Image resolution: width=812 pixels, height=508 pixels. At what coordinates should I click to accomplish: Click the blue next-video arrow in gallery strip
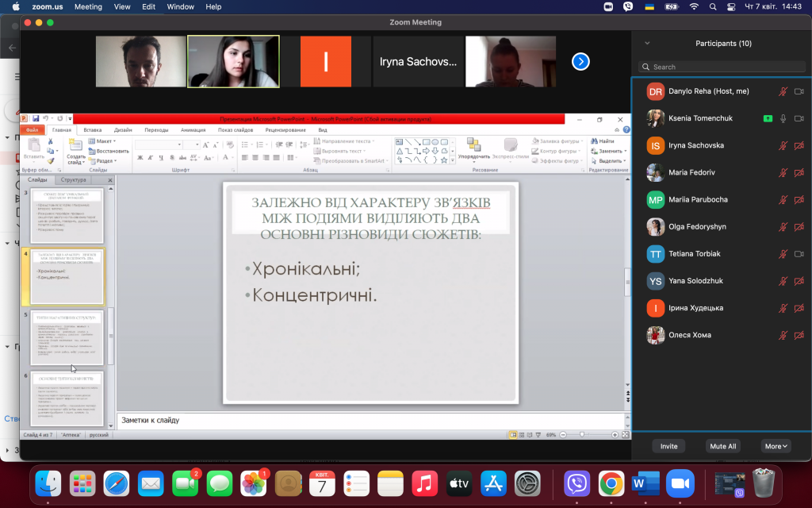pyautogui.click(x=580, y=62)
